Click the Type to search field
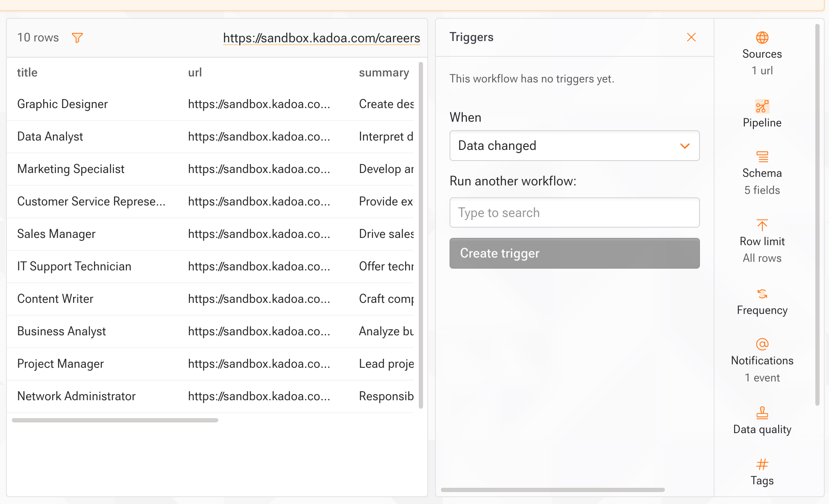The image size is (829, 504). click(574, 213)
